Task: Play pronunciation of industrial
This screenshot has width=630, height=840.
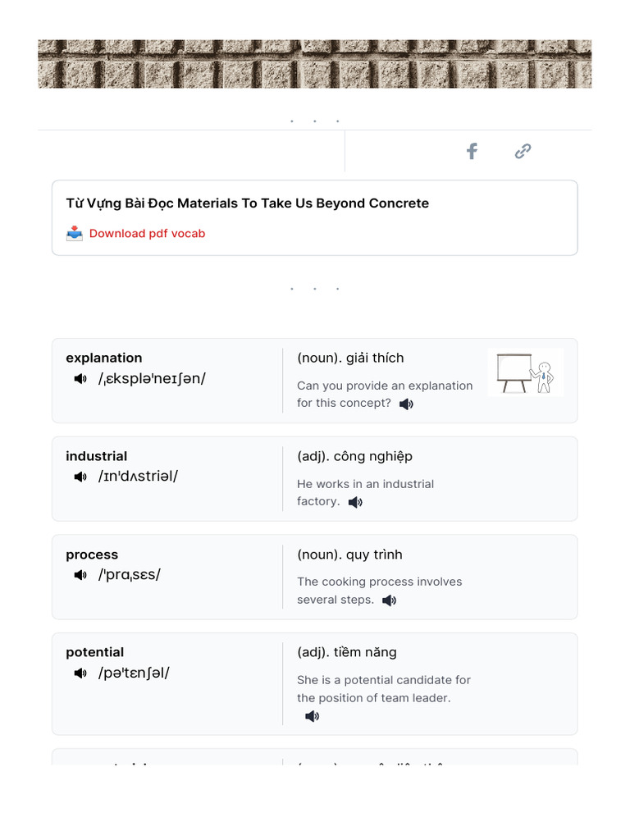Action: click(80, 477)
